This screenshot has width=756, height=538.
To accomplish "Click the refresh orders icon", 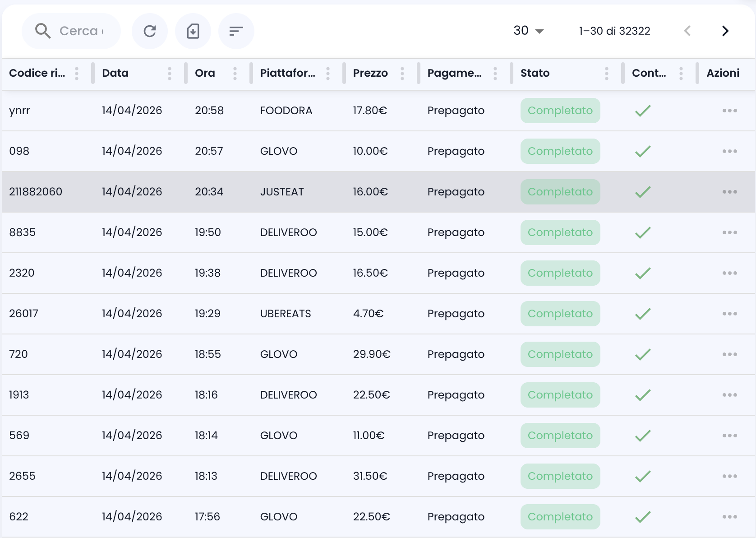I will tap(149, 31).
